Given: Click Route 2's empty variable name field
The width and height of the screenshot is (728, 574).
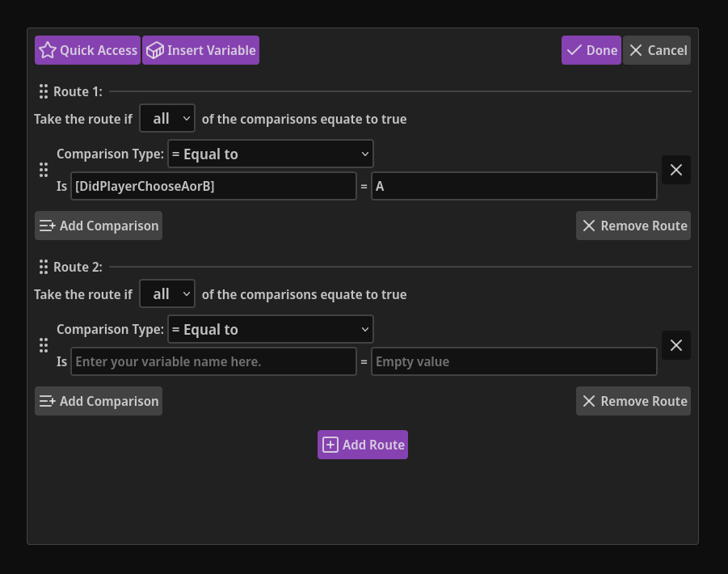Looking at the screenshot, I should pyautogui.click(x=213, y=361).
